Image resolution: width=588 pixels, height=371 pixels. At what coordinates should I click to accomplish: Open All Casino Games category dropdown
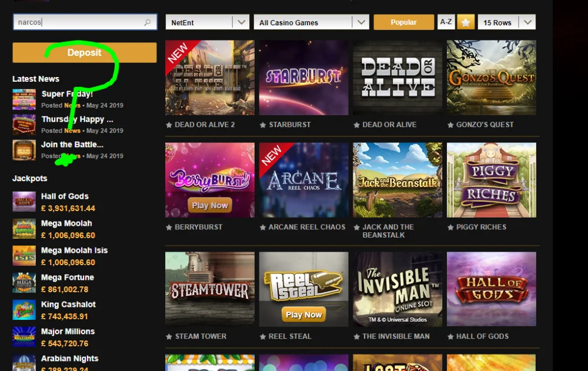click(x=311, y=22)
